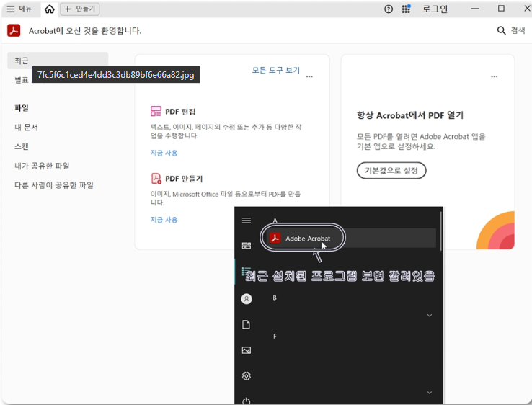Click the 모든 도구 보기 link
Viewport: 532px width, 405px height.
(275, 71)
